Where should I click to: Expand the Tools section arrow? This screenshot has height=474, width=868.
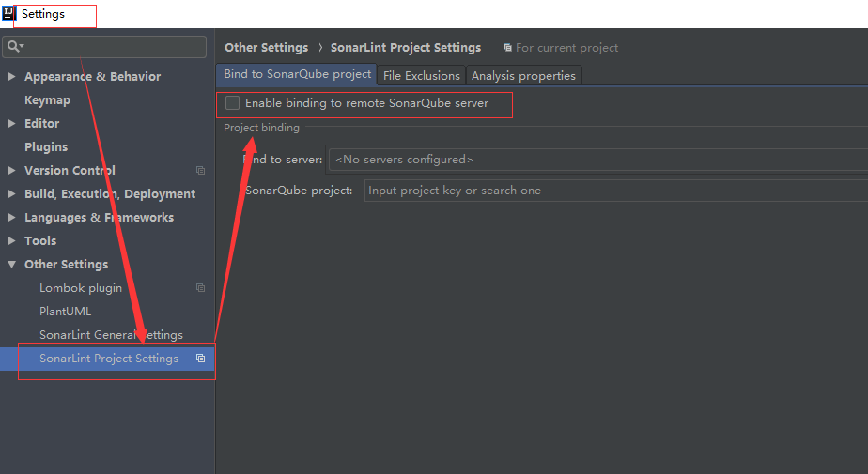(11, 240)
